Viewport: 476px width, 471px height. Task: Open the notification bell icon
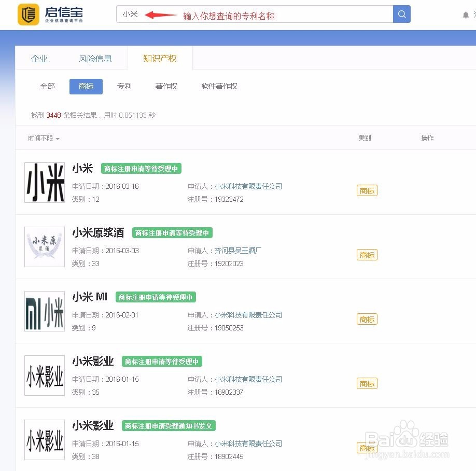[466, 15]
